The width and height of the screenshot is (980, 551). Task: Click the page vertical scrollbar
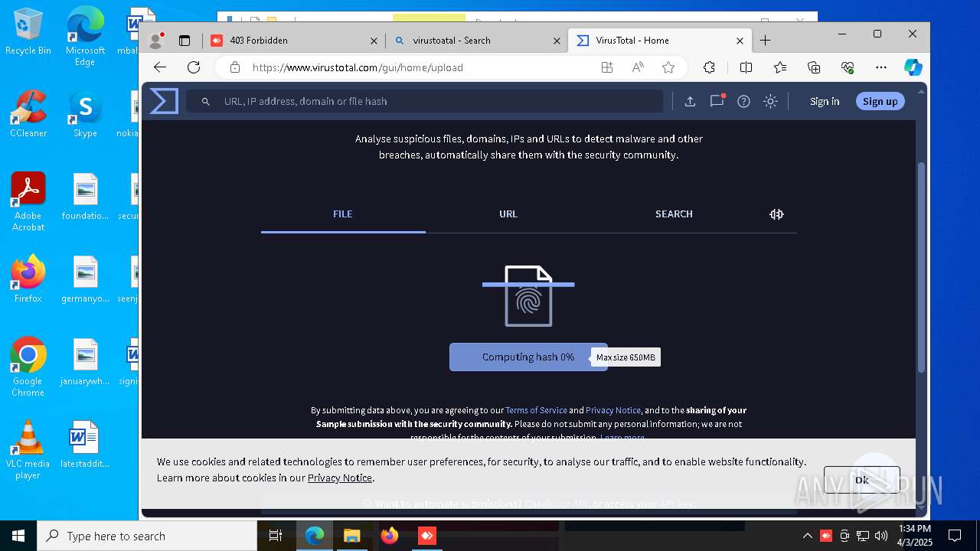[x=922, y=268]
